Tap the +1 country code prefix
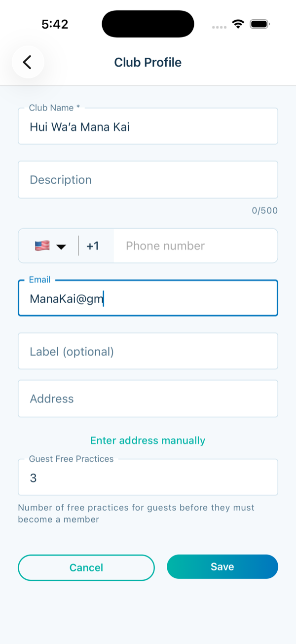 [x=93, y=246]
